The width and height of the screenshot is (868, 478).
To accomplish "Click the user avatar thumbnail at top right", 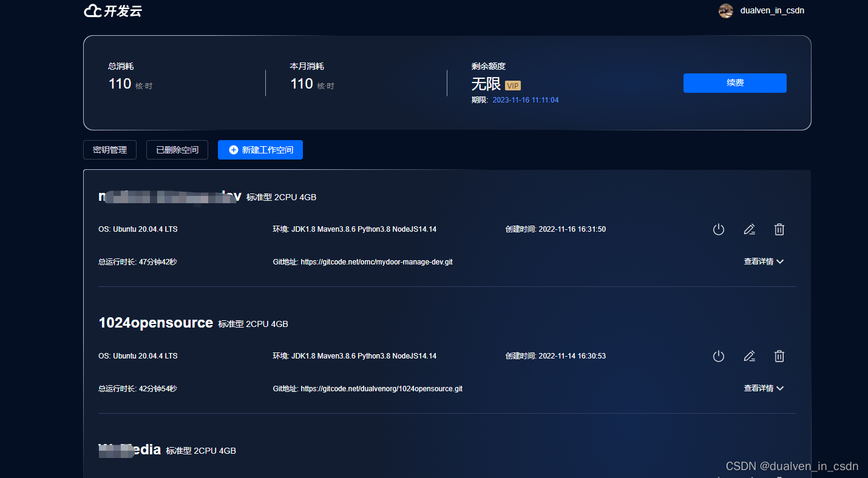I will pos(725,10).
